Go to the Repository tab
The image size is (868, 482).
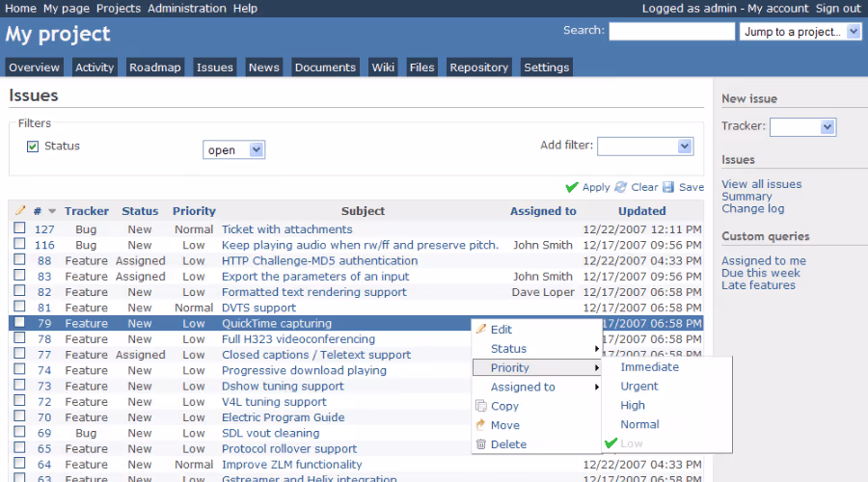pyautogui.click(x=478, y=67)
